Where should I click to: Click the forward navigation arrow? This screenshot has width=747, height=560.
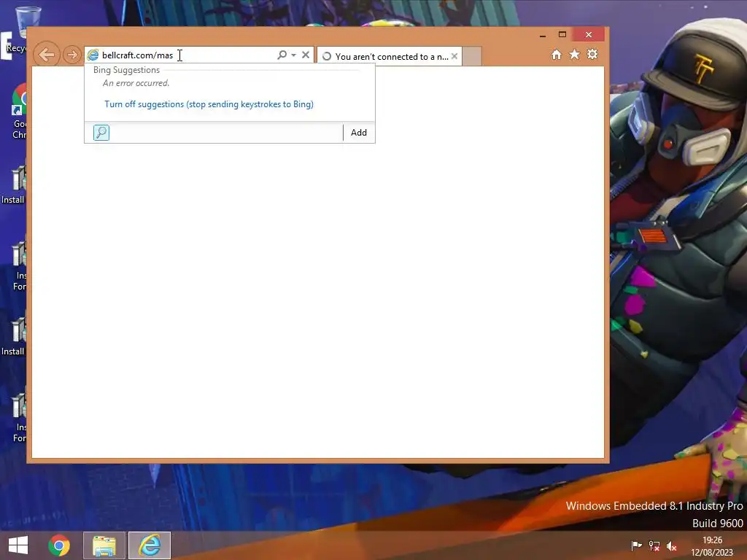[71, 55]
